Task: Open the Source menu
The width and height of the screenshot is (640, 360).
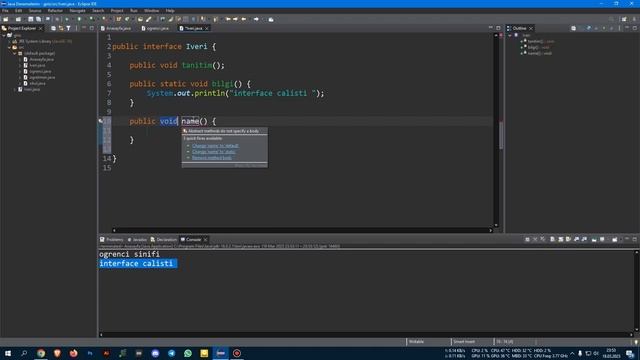Action: point(35,11)
